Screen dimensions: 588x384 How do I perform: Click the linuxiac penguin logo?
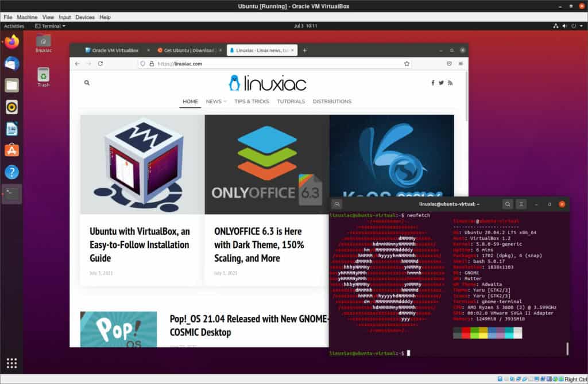(x=234, y=83)
